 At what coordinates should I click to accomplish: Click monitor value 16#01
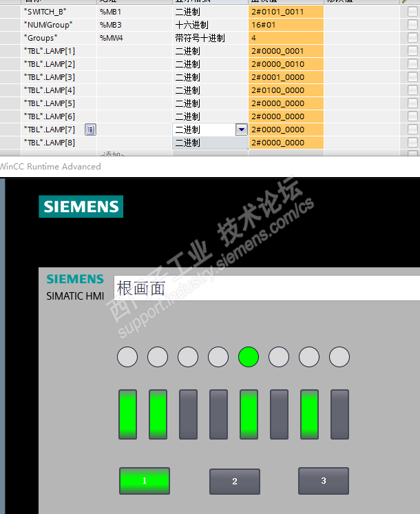click(x=286, y=25)
